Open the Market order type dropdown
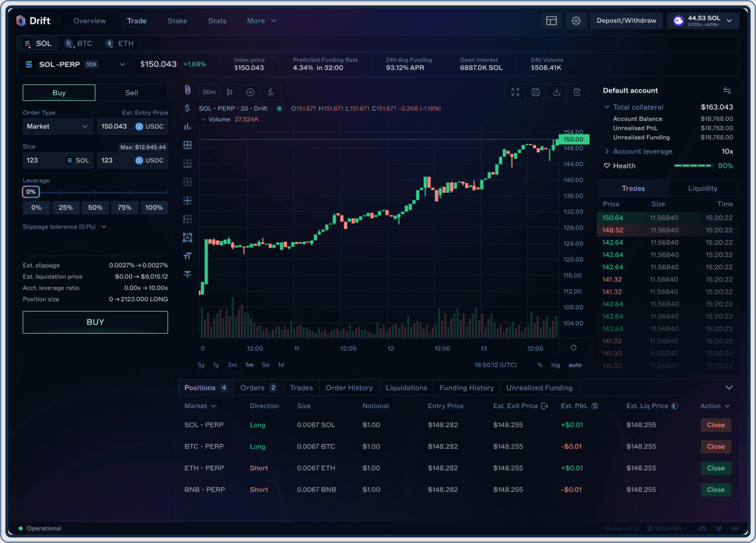The width and height of the screenshot is (756, 543). click(x=58, y=126)
